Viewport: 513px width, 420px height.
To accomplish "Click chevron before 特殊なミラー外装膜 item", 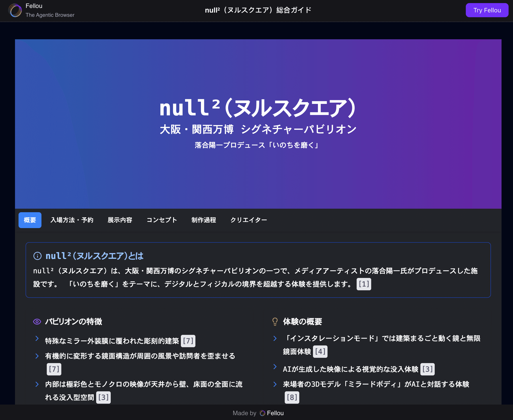I will [x=37, y=338].
